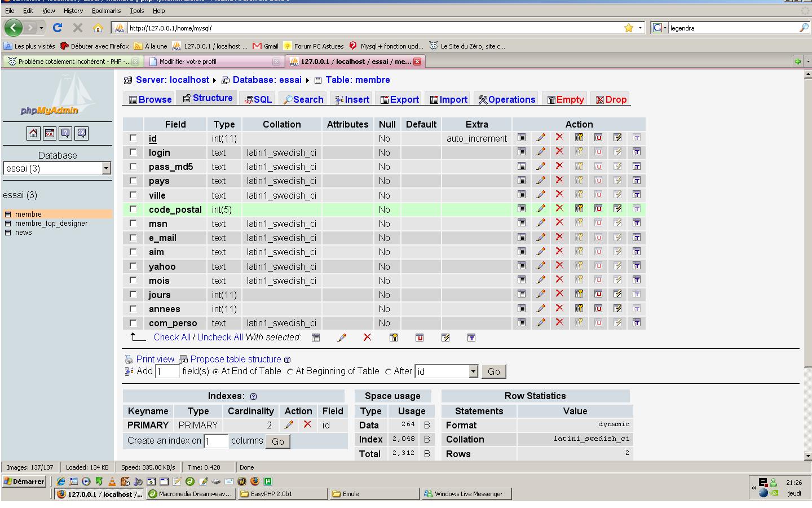812x508 pixels.
Task: Browse distinct values of the mois field
Action: (x=520, y=280)
